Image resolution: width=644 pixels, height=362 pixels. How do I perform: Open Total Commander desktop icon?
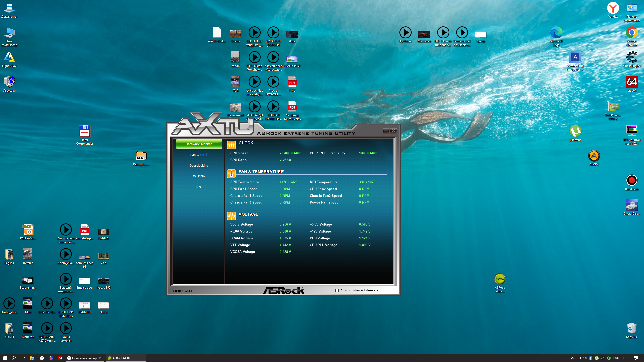pos(85,131)
